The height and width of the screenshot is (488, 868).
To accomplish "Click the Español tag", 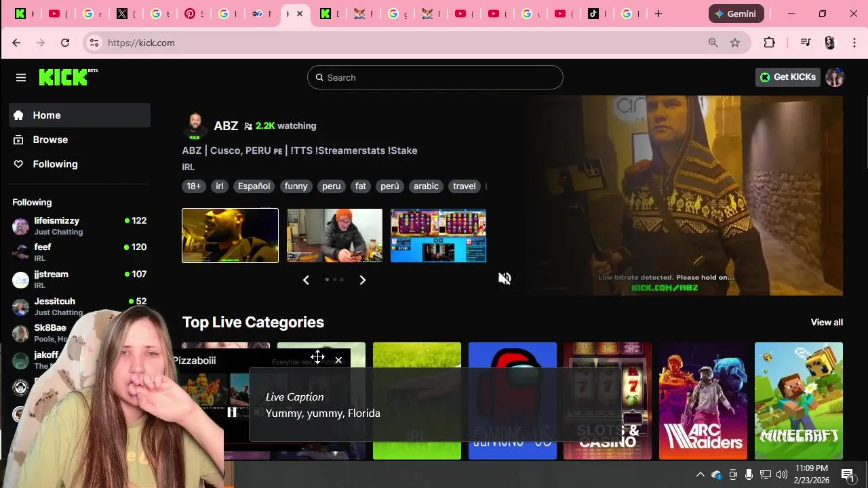I will (x=254, y=186).
